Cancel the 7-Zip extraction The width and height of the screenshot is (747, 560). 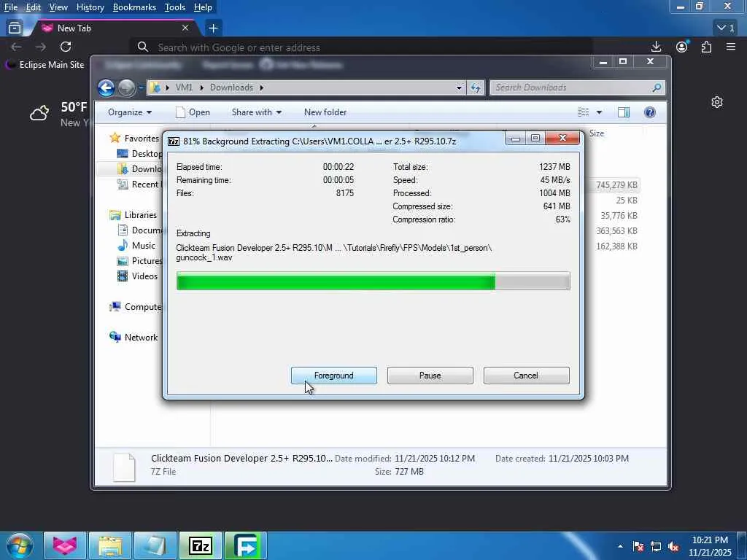click(x=526, y=376)
